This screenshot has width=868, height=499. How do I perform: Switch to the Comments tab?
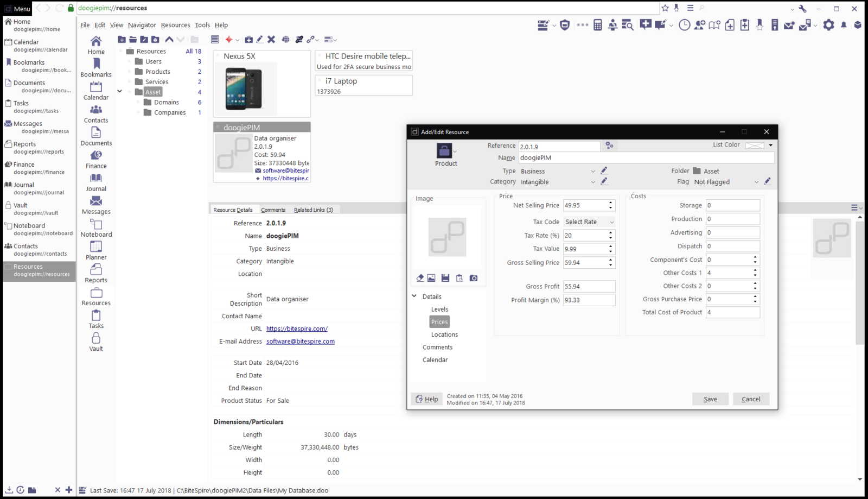[273, 210]
